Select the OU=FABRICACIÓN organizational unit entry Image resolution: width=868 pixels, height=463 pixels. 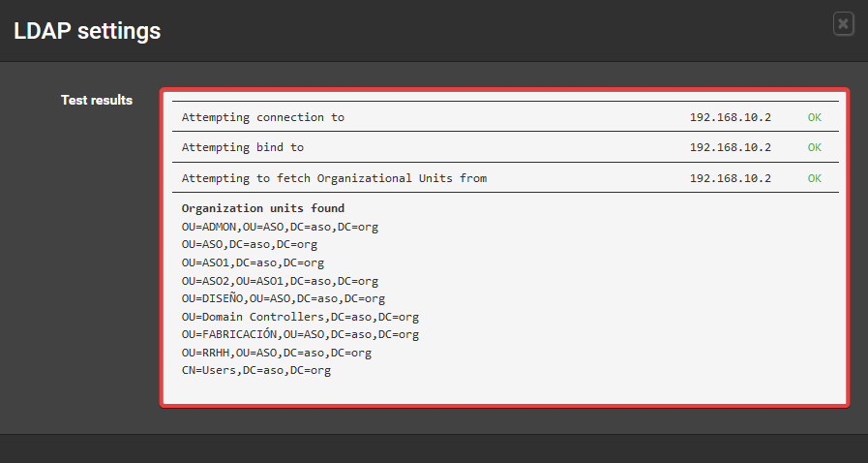pyautogui.click(x=300, y=334)
